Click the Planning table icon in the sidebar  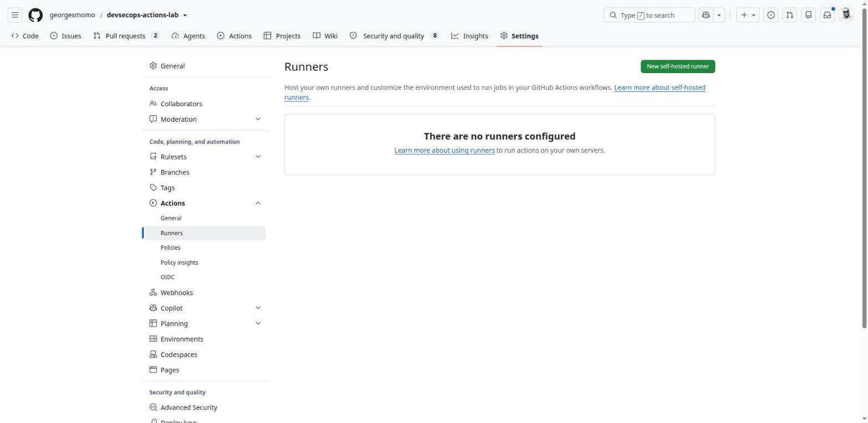point(153,323)
